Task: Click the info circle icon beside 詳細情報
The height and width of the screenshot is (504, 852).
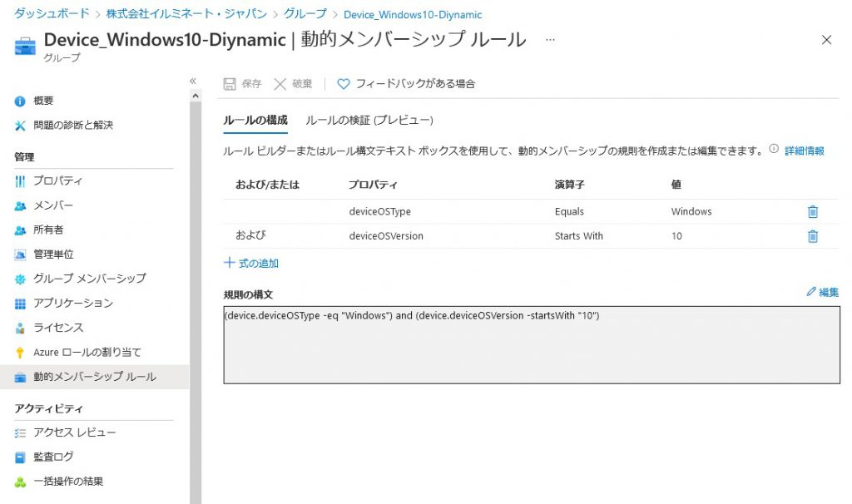Action: tap(774, 149)
